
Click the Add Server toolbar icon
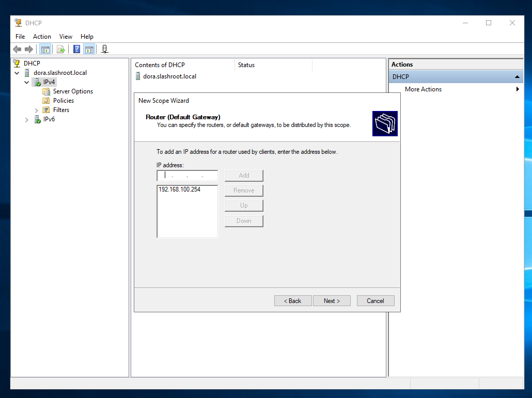[x=105, y=50]
